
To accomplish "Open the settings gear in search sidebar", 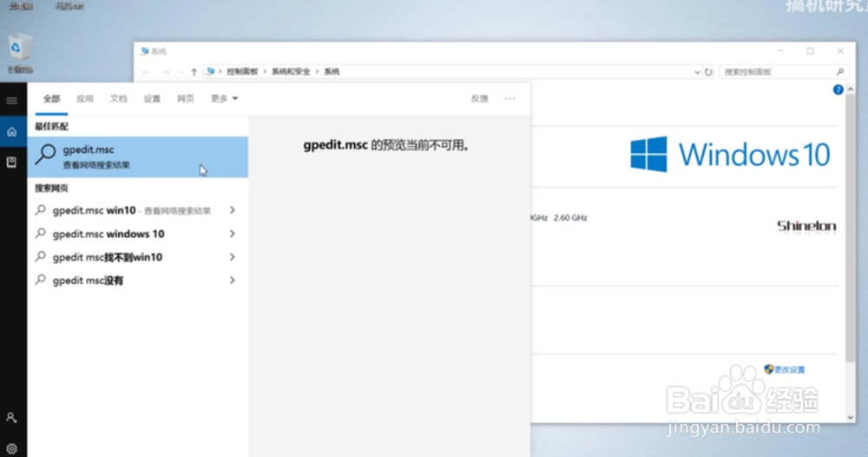I will [x=11, y=448].
